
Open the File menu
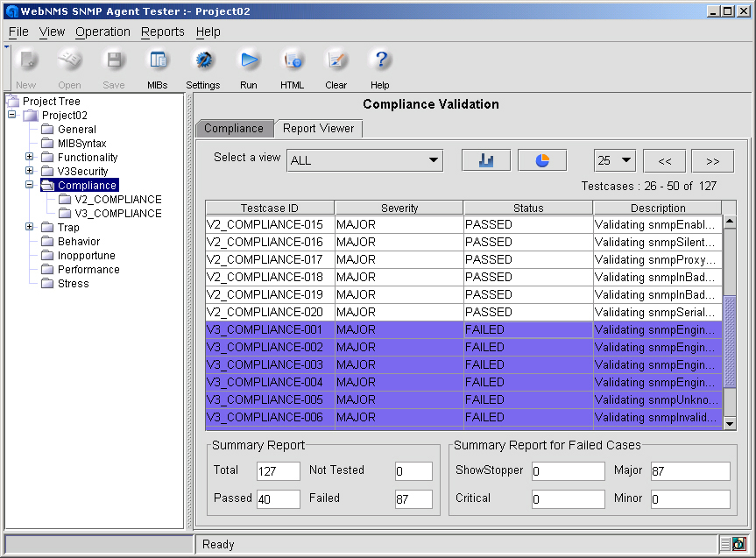(x=18, y=32)
